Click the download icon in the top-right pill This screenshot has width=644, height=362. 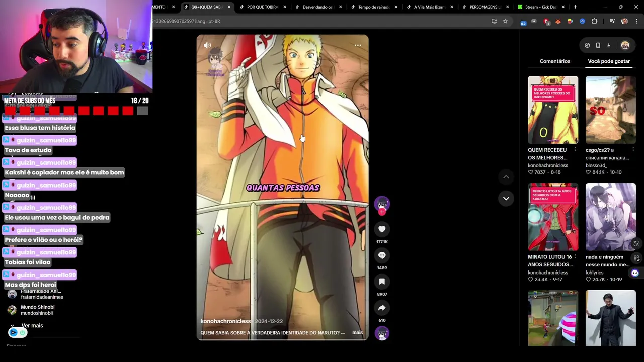click(x=608, y=45)
